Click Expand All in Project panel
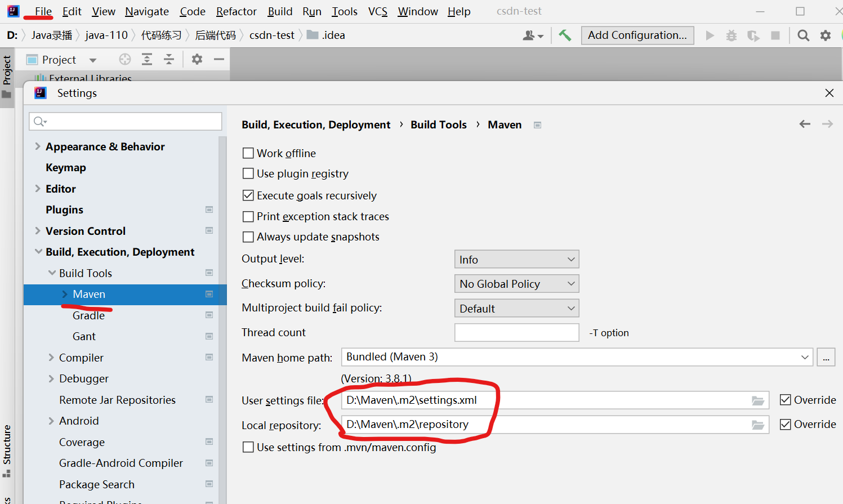Screen dimensions: 843x504 (147, 59)
